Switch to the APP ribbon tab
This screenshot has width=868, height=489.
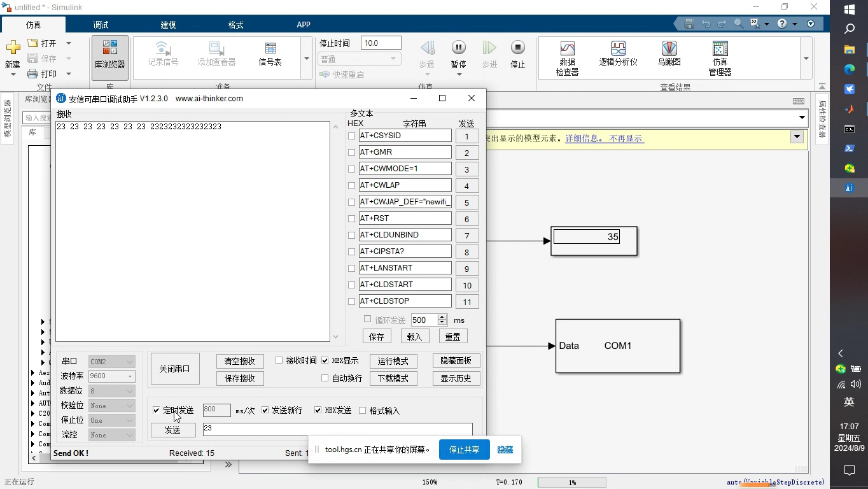tap(304, 24)
